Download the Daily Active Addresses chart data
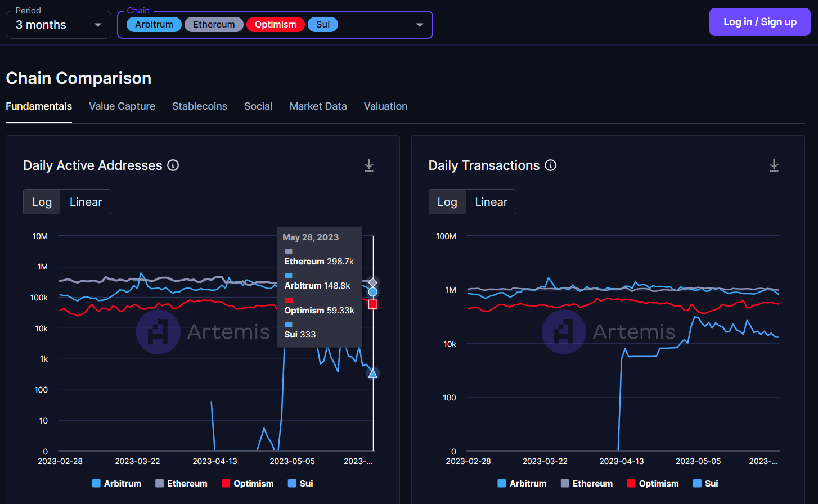818x504 pixels. (x=369, y=165)
